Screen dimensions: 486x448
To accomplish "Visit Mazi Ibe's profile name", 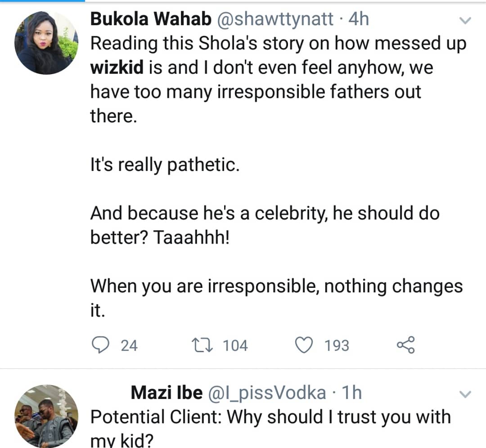I will (x=166, y=393).
